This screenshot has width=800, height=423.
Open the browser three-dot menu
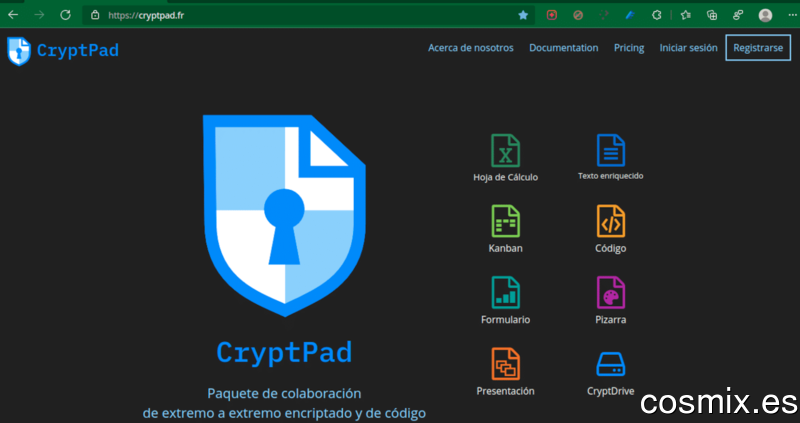point(792,15)
